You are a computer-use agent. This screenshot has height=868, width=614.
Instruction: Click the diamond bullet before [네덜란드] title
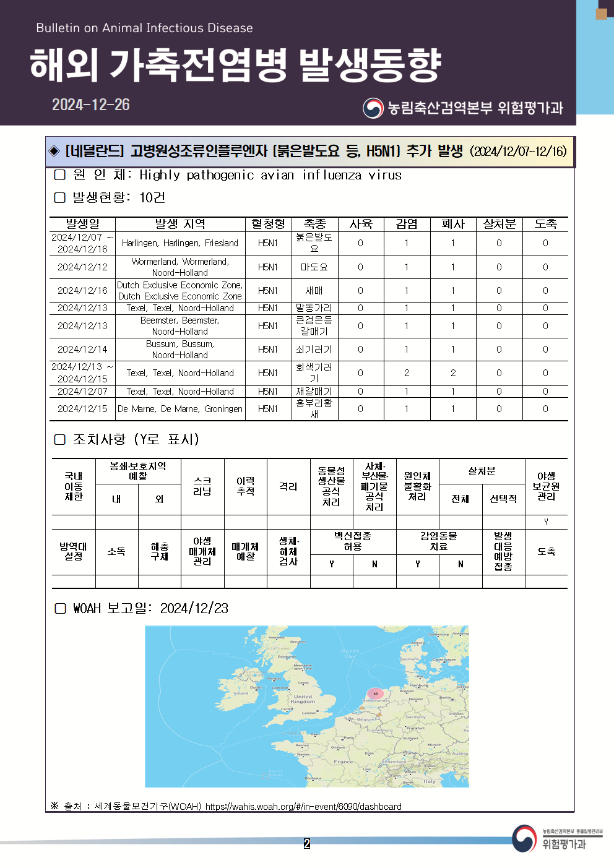pos(54,152)
